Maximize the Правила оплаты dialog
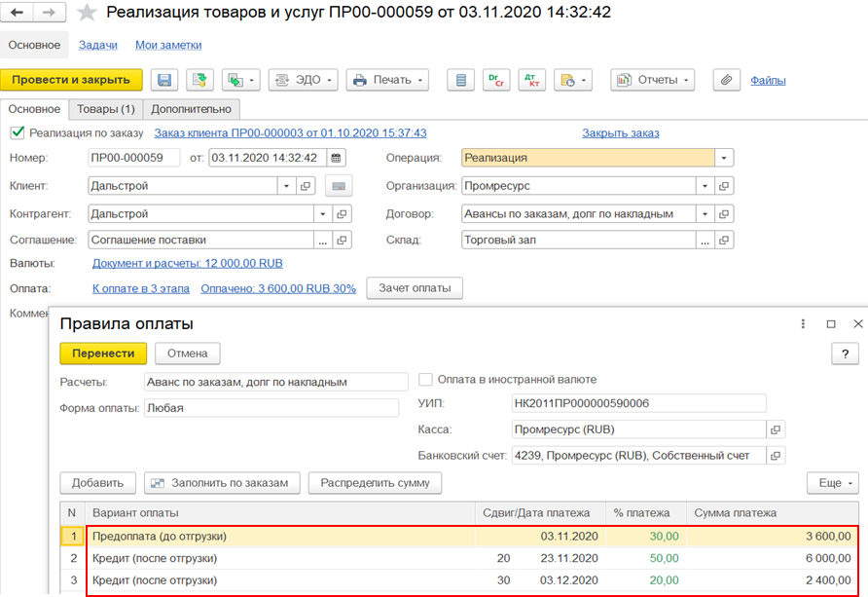 click(831, 324)
